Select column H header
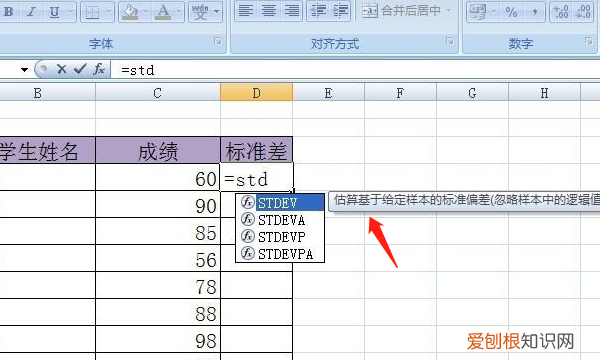The image size is (600, 360). coord(544,93)
